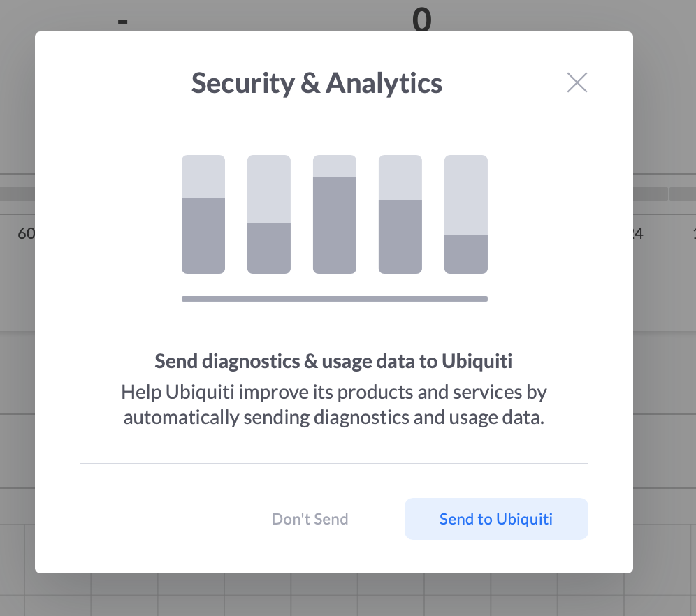Viewport: 696px width, 616px height.
Task: Click the Security & Analytics title text
Action: click(317, 83)
